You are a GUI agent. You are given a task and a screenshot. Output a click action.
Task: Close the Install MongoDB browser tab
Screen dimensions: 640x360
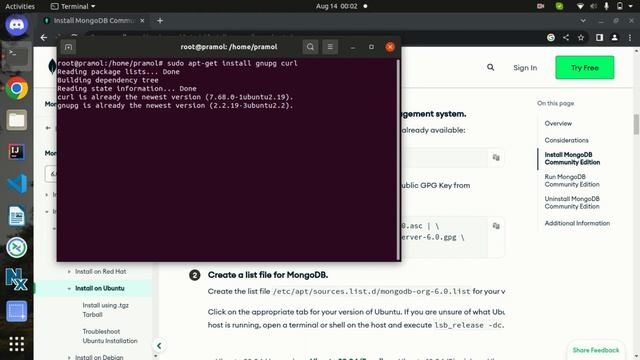pyautogui.click(x=142, y=20)
